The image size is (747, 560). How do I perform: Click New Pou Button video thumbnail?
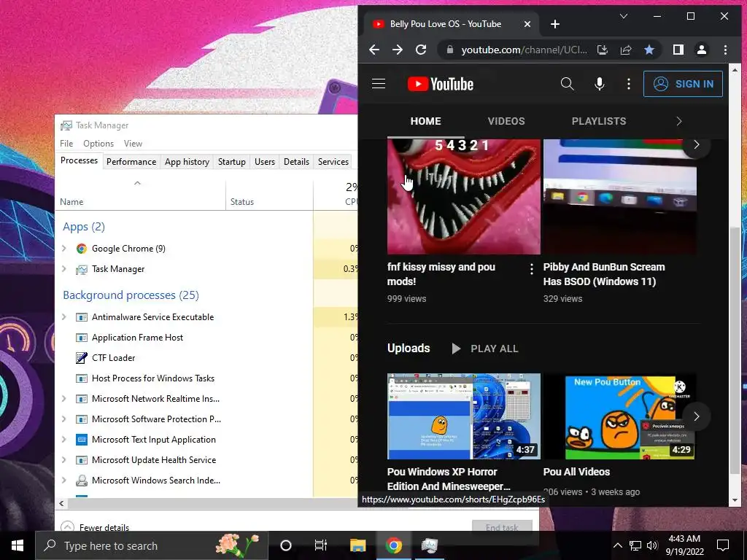(x=619, y=416)
